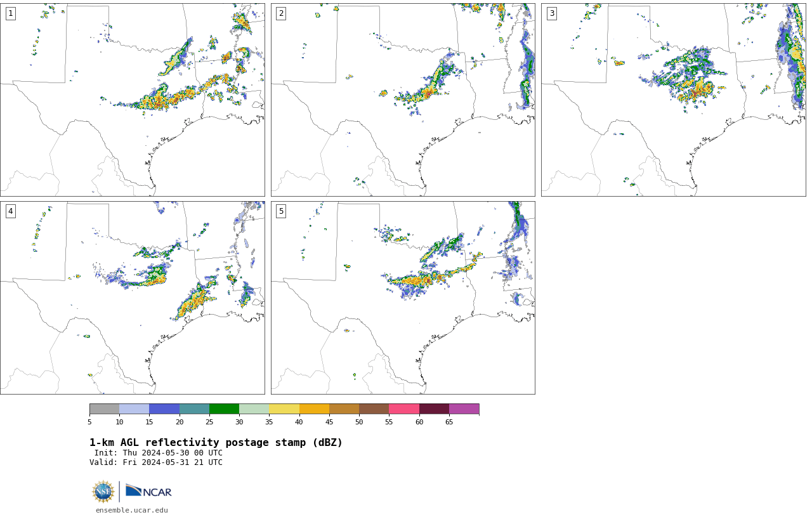Click the purple 65+ dBZ swatch
The image size is (812, 517).
[x=464, y=409]
